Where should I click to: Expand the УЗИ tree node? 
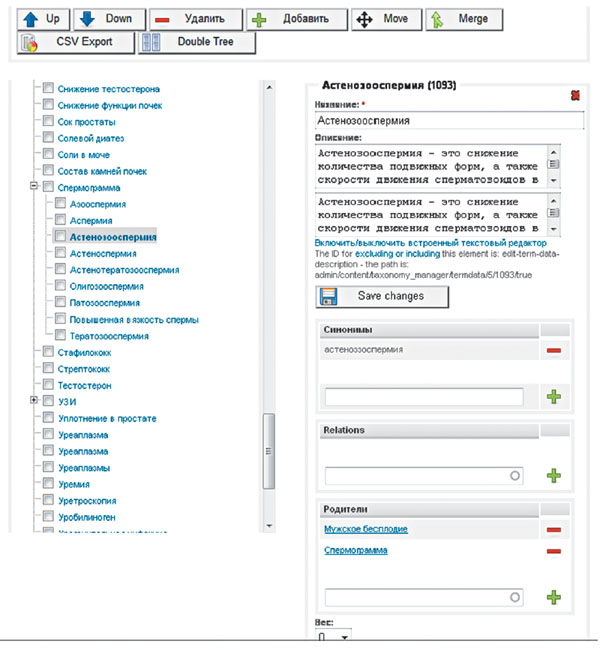point(34,400)
